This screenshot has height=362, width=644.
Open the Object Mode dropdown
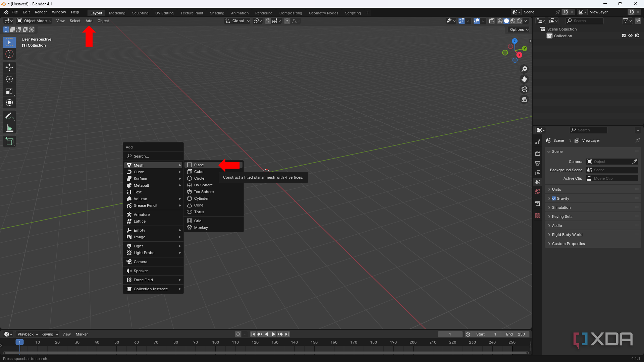tap(34, 20)
